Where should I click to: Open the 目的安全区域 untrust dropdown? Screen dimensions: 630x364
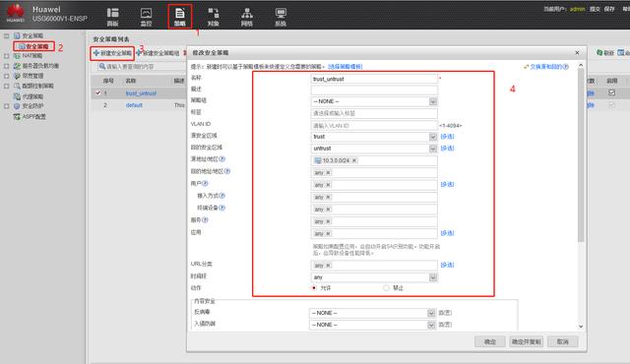click(374, 149)
